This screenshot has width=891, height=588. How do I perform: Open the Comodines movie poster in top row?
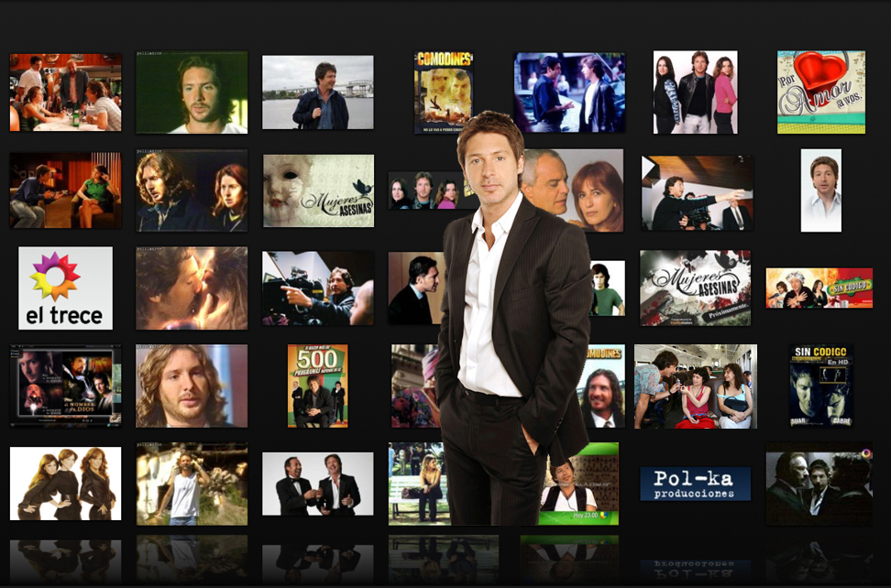click(x=443, y=92)
